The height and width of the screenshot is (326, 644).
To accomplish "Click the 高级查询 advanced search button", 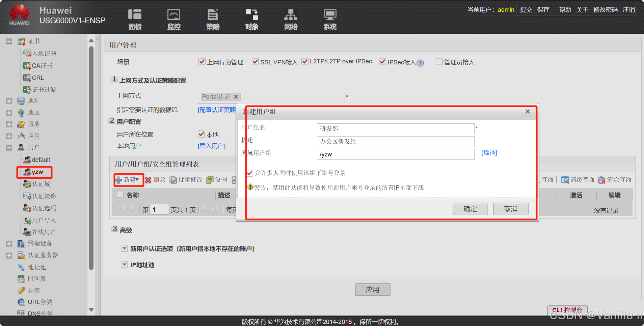I will [578, 180].
